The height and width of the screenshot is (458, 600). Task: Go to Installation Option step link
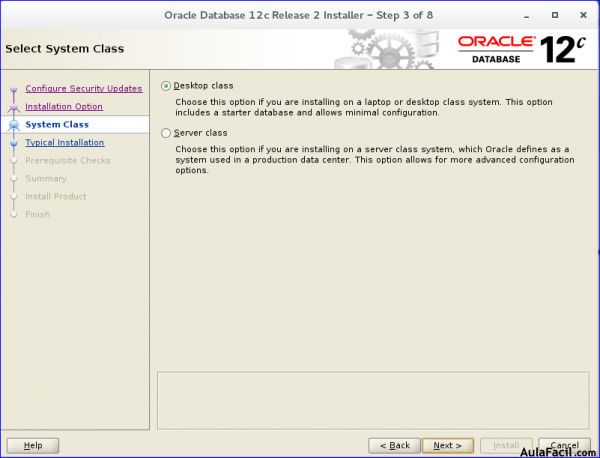tap(64, 106)
